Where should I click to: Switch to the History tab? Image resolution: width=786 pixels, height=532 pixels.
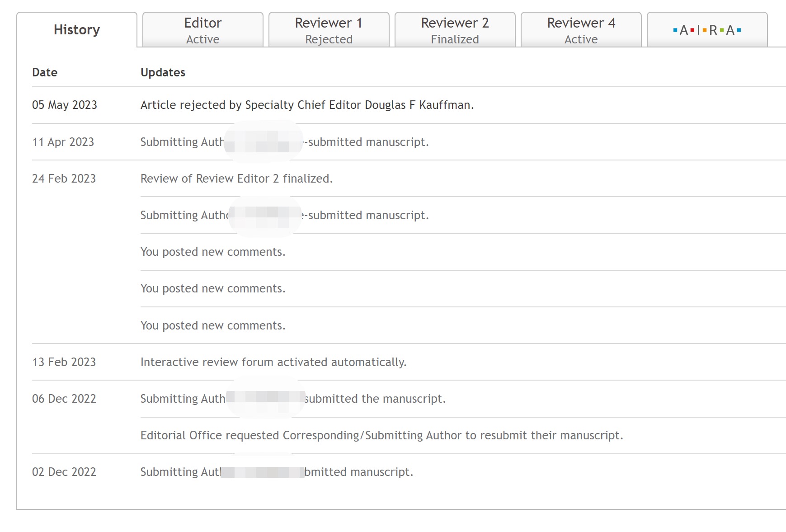pos(77,30)
